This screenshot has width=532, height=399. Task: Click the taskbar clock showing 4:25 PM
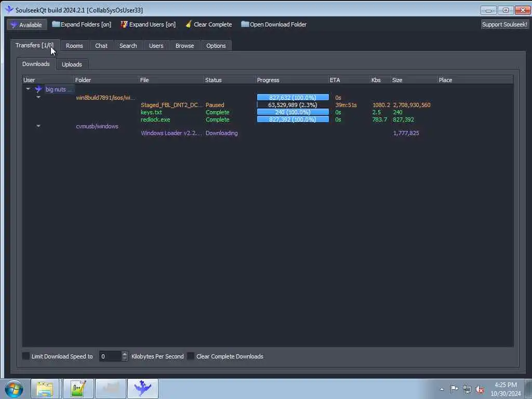point(506,389)
